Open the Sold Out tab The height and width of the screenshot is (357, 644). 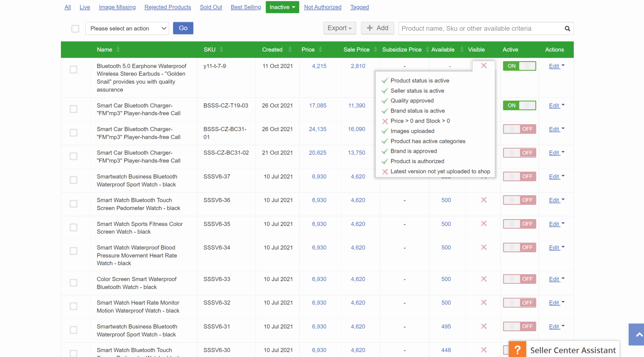pos(211,7)
